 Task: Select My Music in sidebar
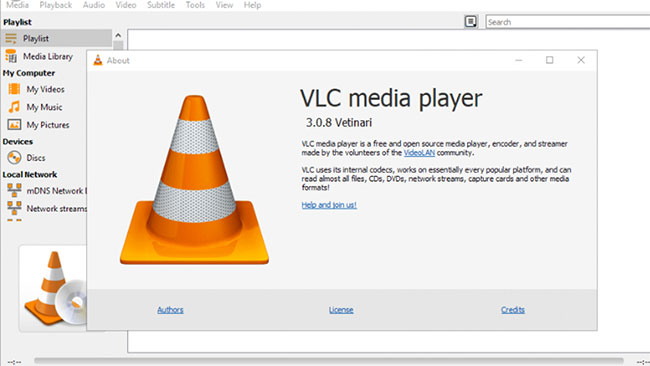(x=44, y=107)
